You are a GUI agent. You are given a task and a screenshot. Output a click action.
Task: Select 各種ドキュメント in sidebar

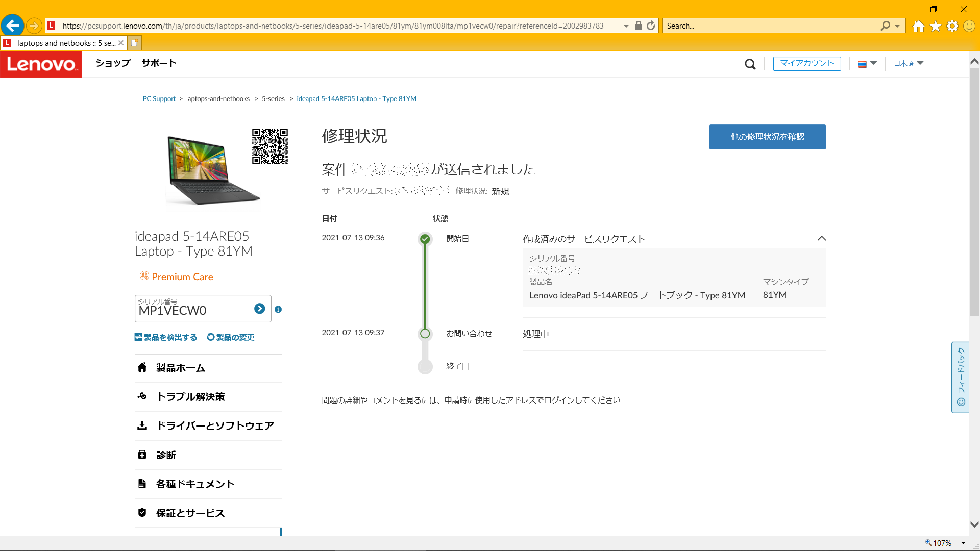pos(208,484)
